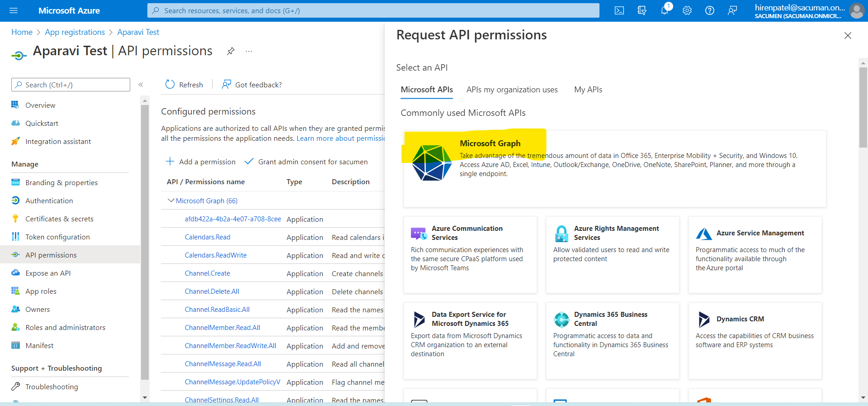Click the Dynamics CRM icon
Image resolution: width=868 pixels, height=406 pixels.
click(704, 320)
